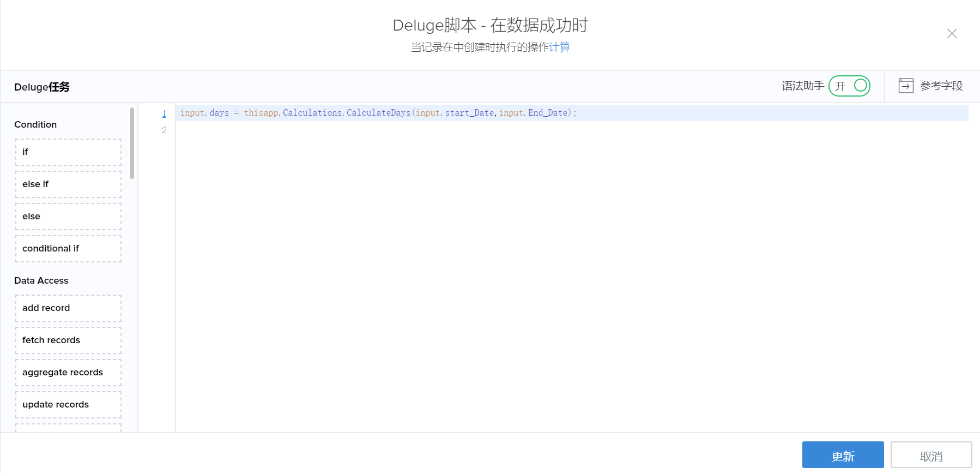This screenshot has width=980, height=473.
Task: Click line number 1 in gutter
Action: [164, 113]
